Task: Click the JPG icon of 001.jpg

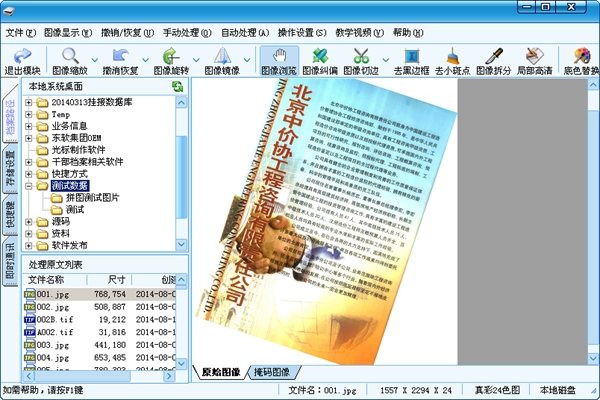Action: (29, 294)
